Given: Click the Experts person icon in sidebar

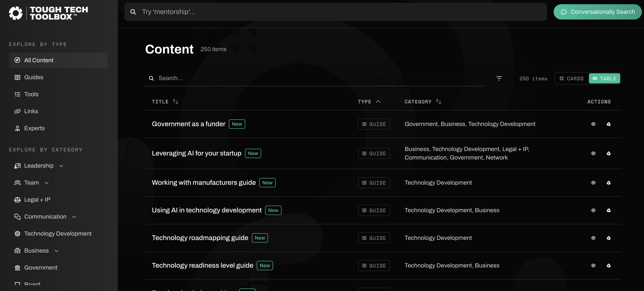Looking at the screenshot, I should pyautogui.click(x=17, y=128).
